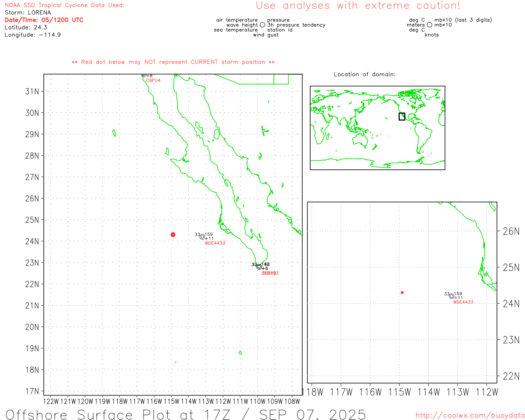The height and width of the screenshot is (420, 525).
Task: Open the coolwx.com/buoydata link
Action: [470, 415]
